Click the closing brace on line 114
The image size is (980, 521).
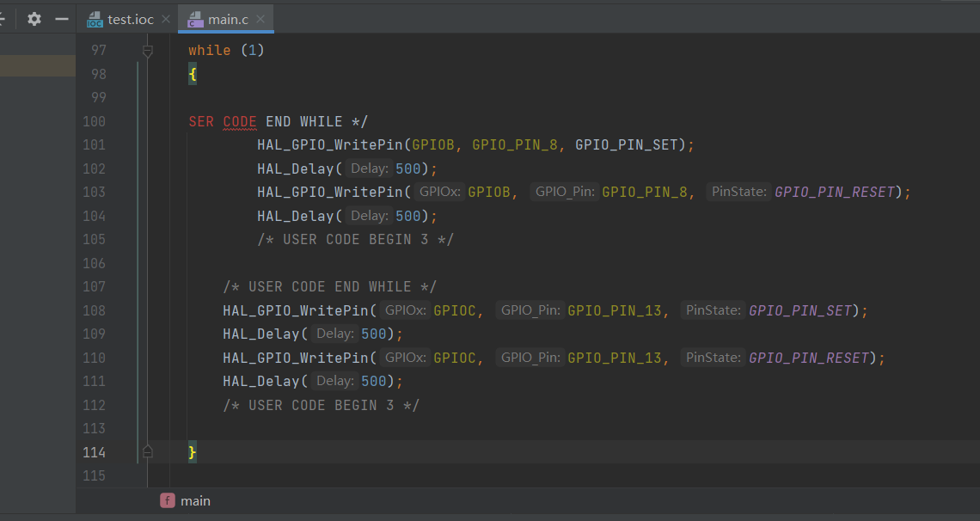[193, 452]
